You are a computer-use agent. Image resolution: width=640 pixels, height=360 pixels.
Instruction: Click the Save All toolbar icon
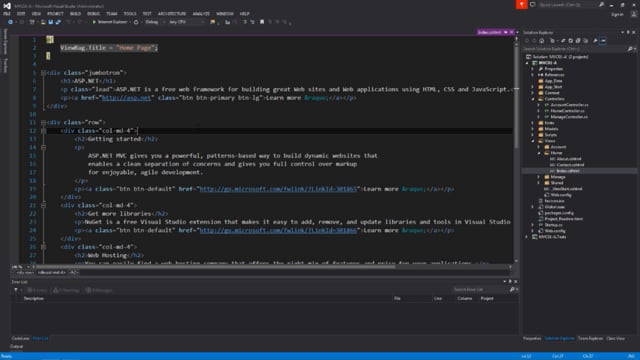tap(58, 22)
